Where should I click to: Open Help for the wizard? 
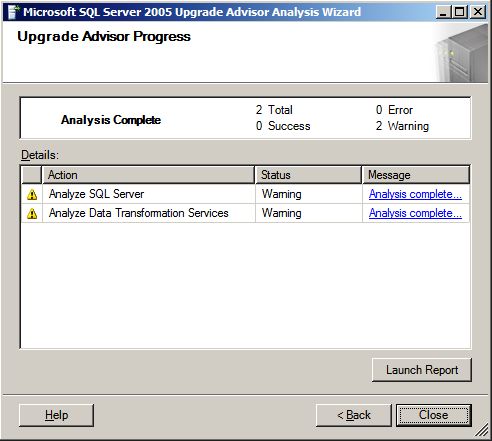click(56, 415)
